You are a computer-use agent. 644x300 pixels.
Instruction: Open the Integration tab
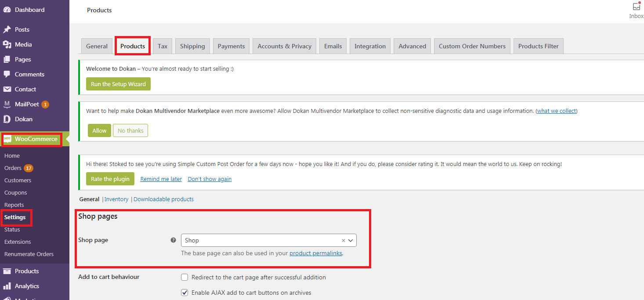point(370,46)
